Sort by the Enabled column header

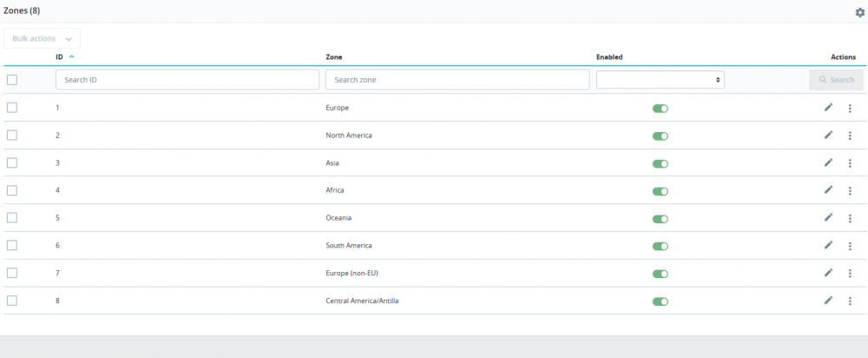(609, 56)
